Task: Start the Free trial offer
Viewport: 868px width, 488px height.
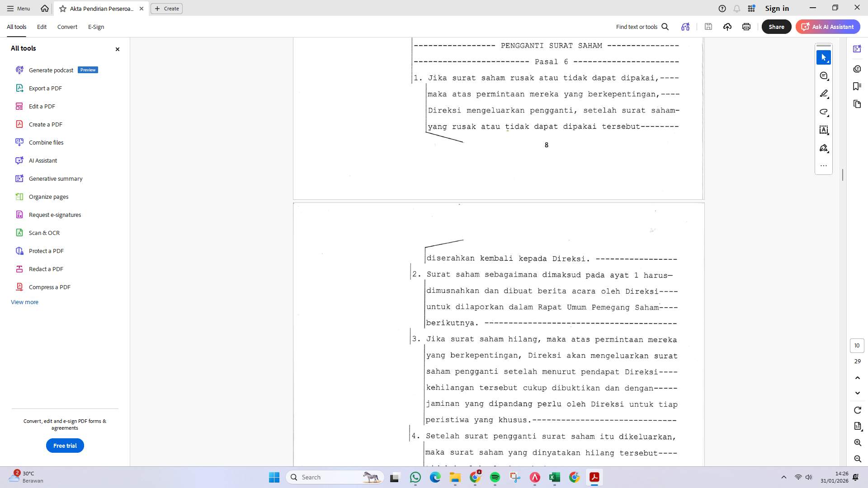Action: coord(65,446)
